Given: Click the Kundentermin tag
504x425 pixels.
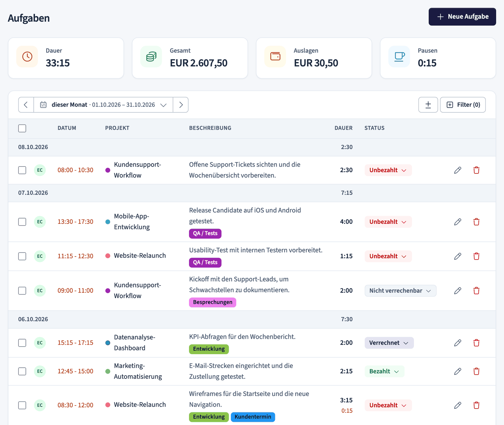Looking at the screenshot, I should [x=253, y=417].
